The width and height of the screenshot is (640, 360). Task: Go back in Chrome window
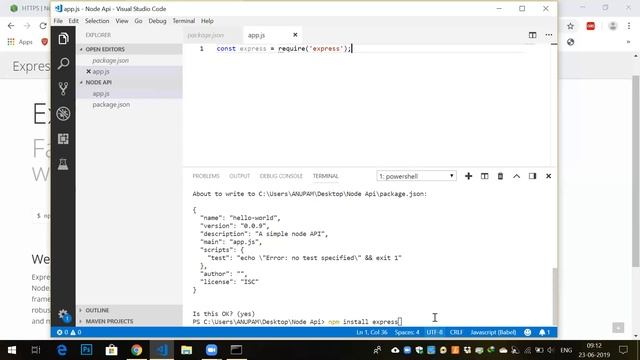pos(11,26)
